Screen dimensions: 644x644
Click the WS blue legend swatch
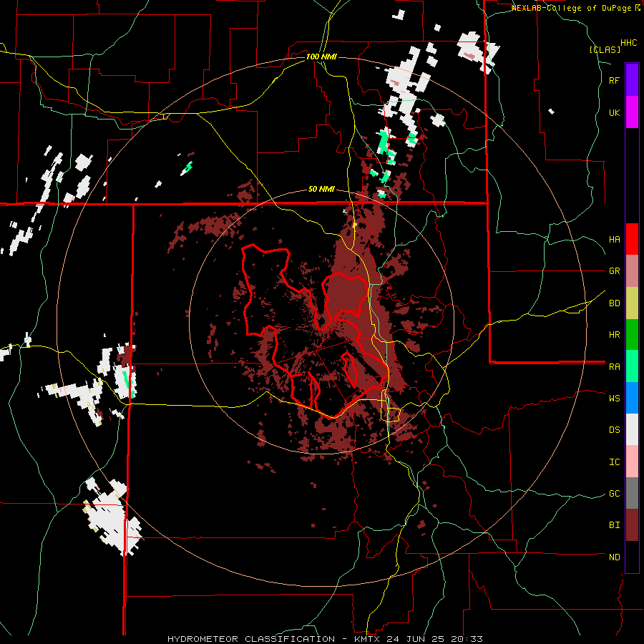coord(632,398)
